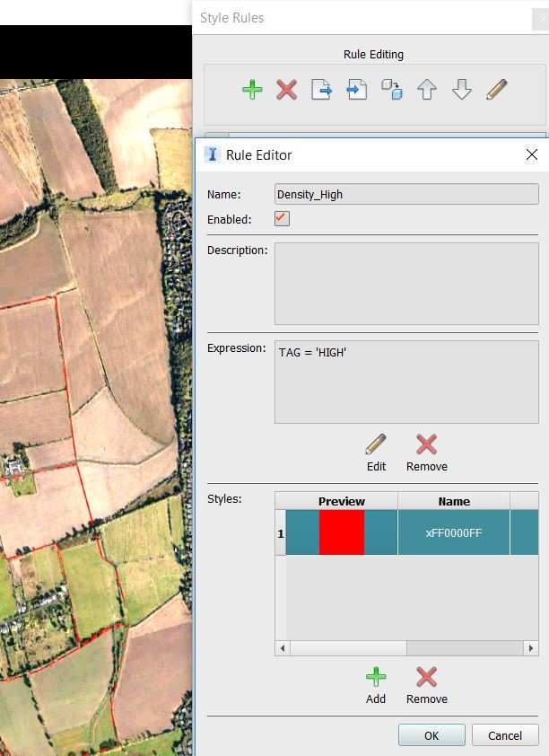Click the duplicate rule icon
549x756 pixels.
pyautogui.click(x=391, y=90)
